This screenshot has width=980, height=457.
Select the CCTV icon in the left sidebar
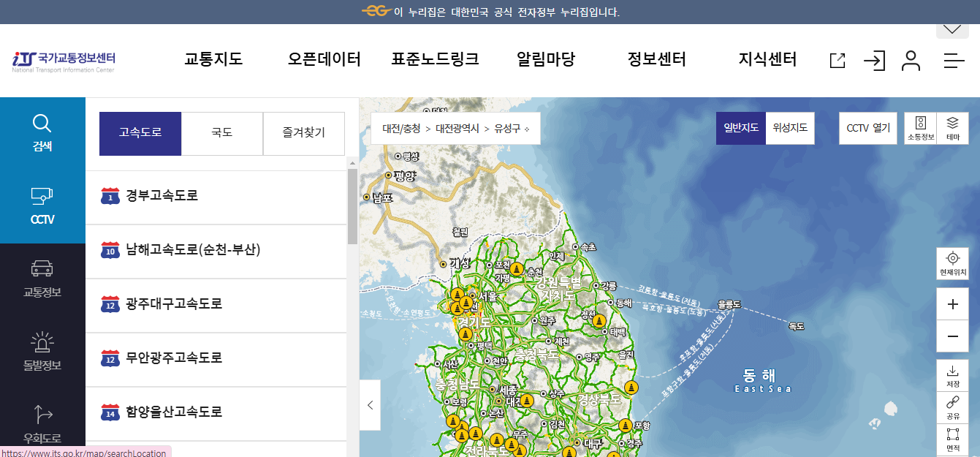tap(42, 203)
